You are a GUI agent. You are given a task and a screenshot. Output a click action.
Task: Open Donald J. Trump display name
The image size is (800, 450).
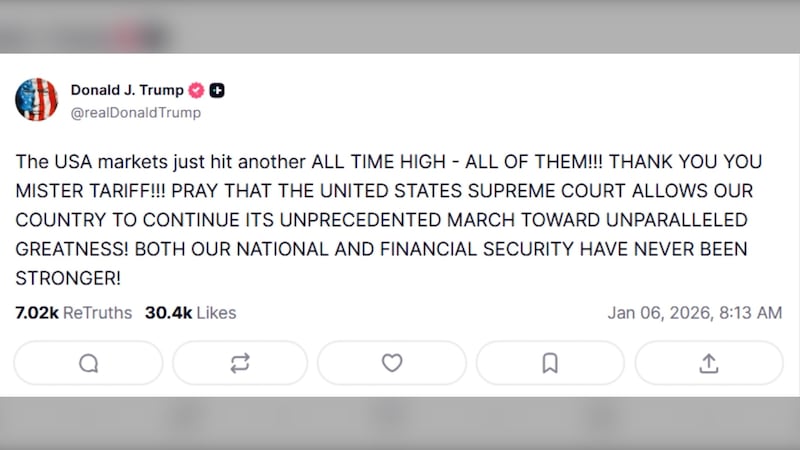pos(127,90)
